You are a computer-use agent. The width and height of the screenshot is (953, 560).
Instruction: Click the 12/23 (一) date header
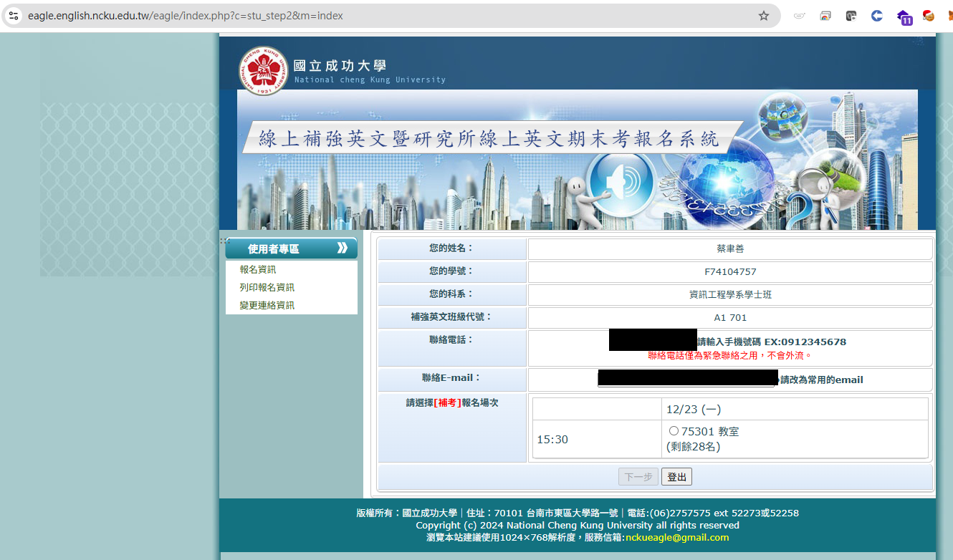(x=693, y=409)
